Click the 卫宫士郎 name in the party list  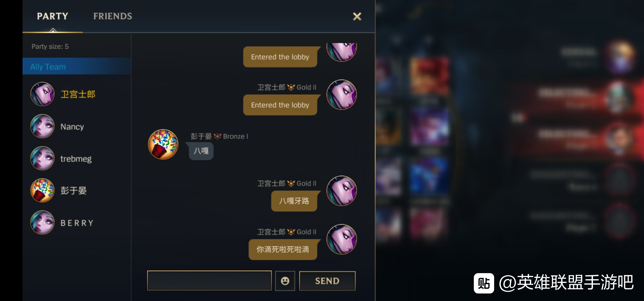tap(78, 94)
